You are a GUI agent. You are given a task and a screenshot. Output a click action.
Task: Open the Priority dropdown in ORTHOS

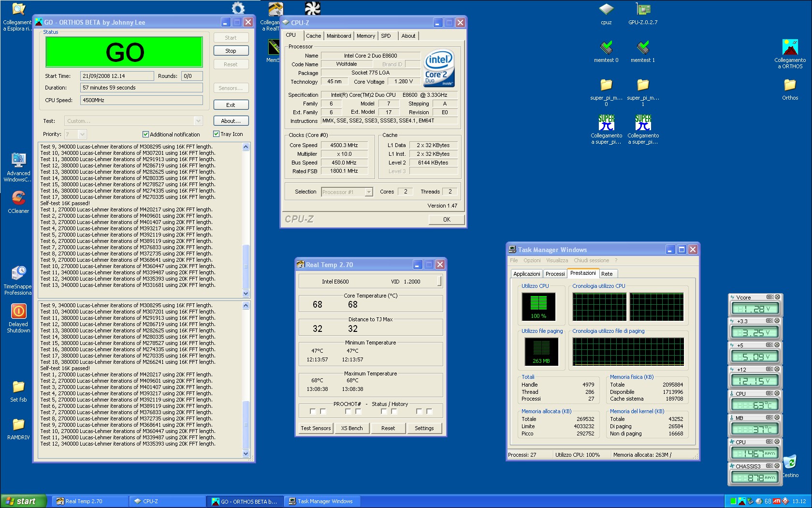(x=82, y=134)
